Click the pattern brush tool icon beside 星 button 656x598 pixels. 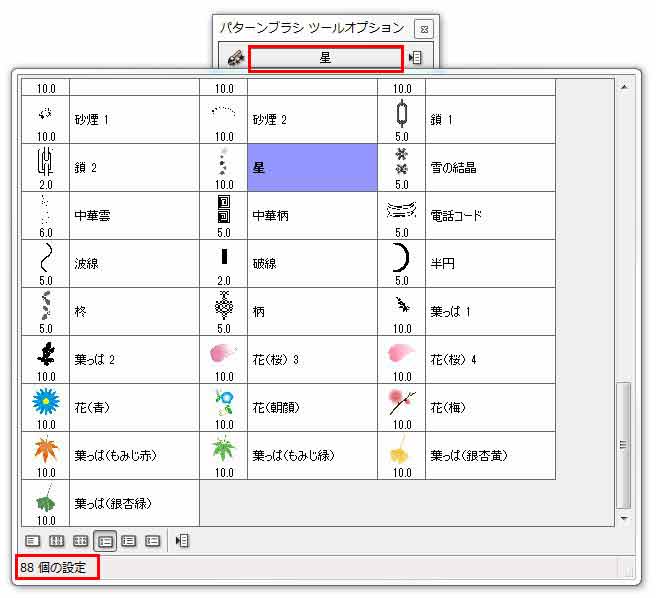[x=236, y=58]
